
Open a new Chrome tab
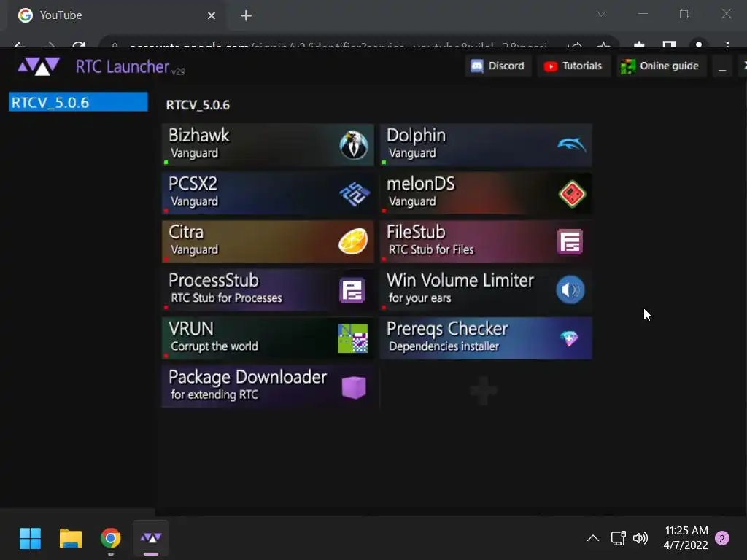246,16
